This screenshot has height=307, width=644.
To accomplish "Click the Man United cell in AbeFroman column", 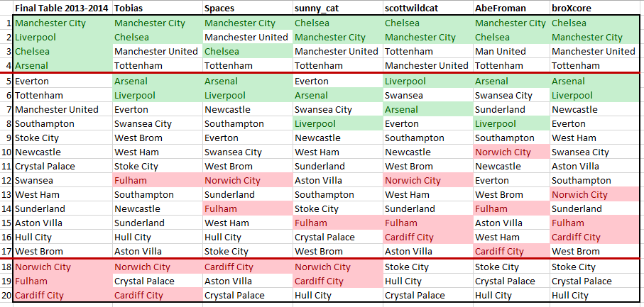I will click(x=511, y=52).
